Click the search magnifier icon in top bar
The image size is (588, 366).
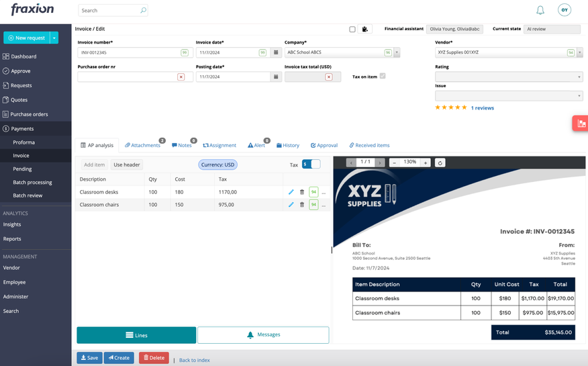click(x=143, y=11)
